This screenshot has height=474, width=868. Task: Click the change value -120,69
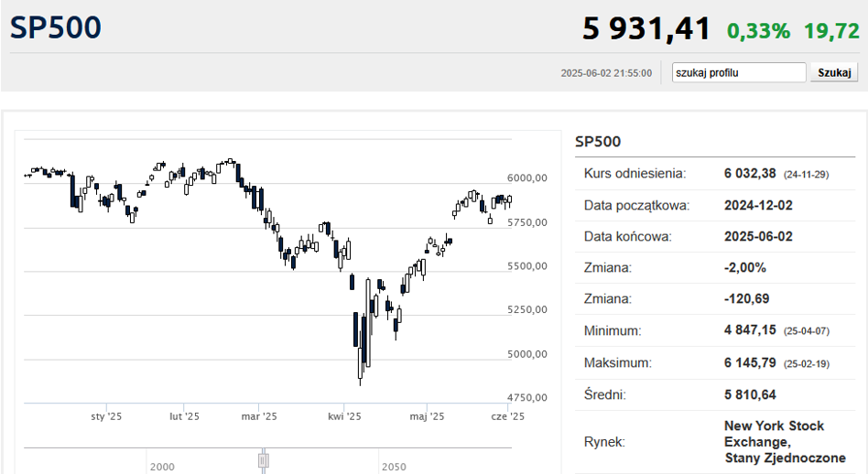(x=747, y=298)
